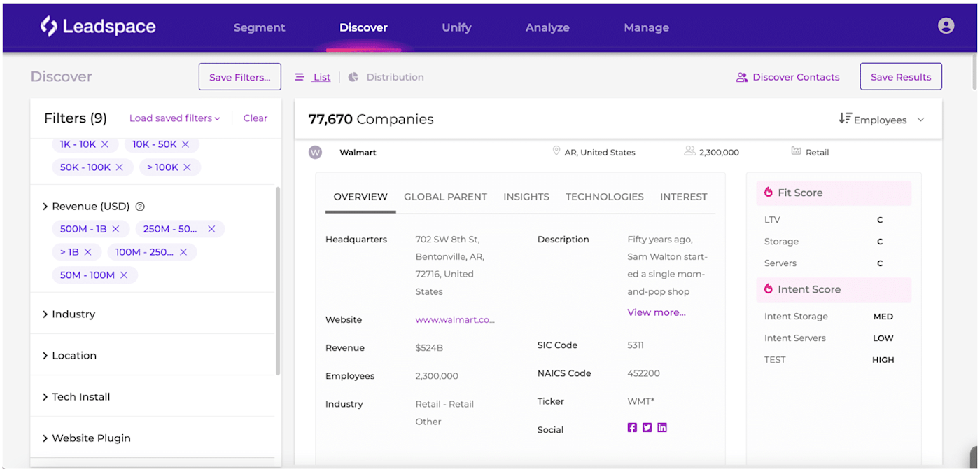Remove the 500M - 1B revenue chip
980x472 pixels.
point(116,229)
